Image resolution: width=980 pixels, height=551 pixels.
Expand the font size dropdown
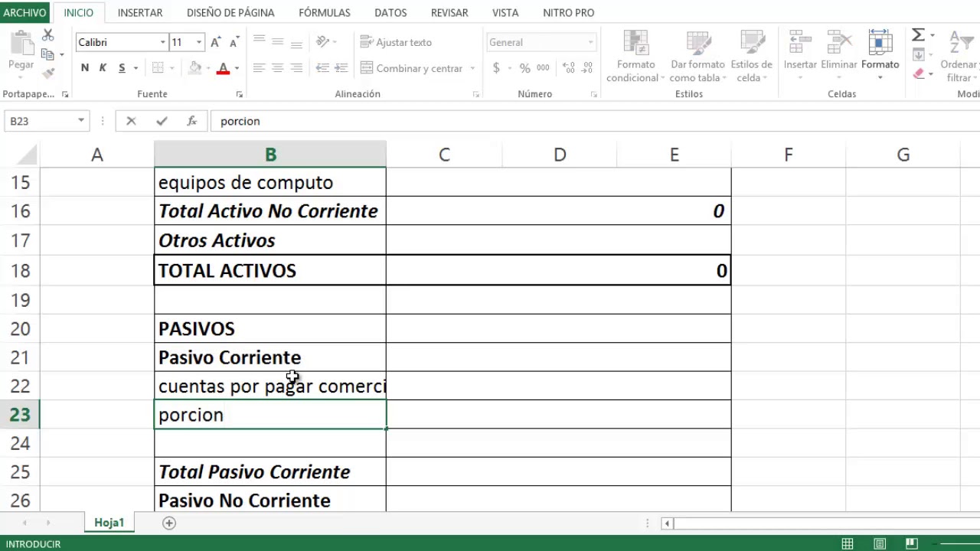tap(198, 42)
